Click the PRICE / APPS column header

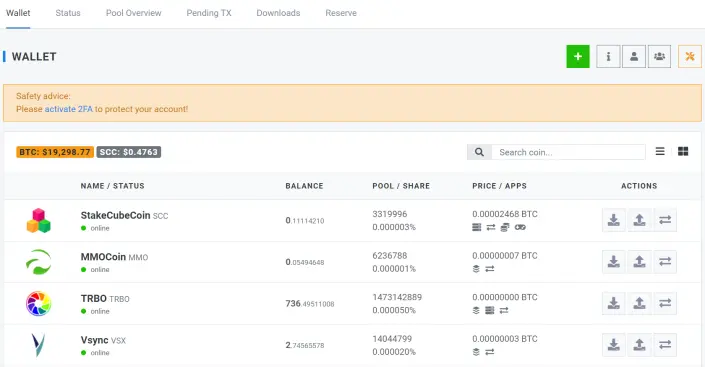500,186
